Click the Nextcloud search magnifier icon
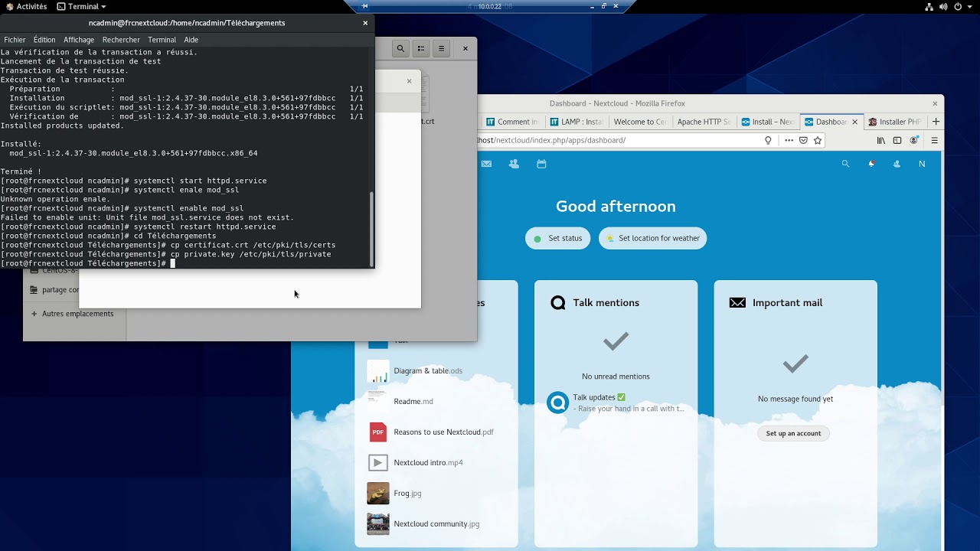The width and height of the screenshot is (980, 551). [845, 164]
